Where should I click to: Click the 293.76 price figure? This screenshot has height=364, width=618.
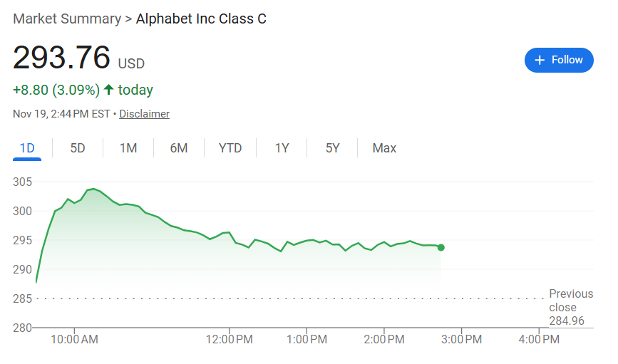coord(62,58)
